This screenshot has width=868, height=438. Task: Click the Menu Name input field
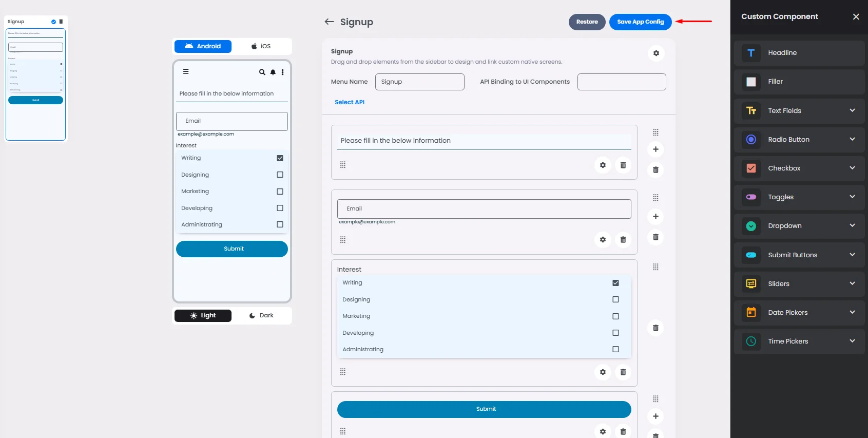(x=419, y=82)
